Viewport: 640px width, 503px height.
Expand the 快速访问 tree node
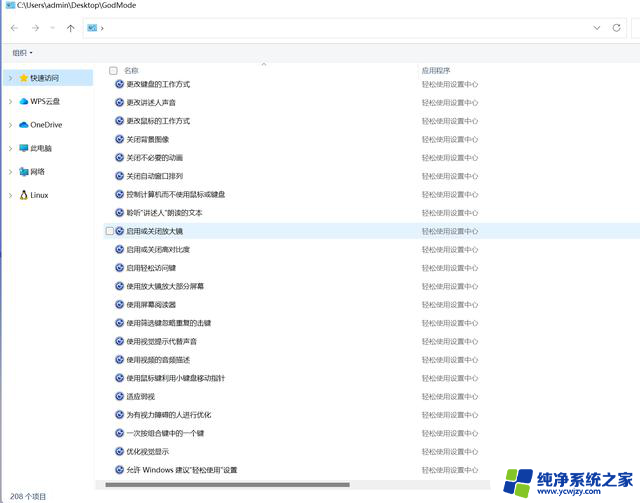coord(11,78)
